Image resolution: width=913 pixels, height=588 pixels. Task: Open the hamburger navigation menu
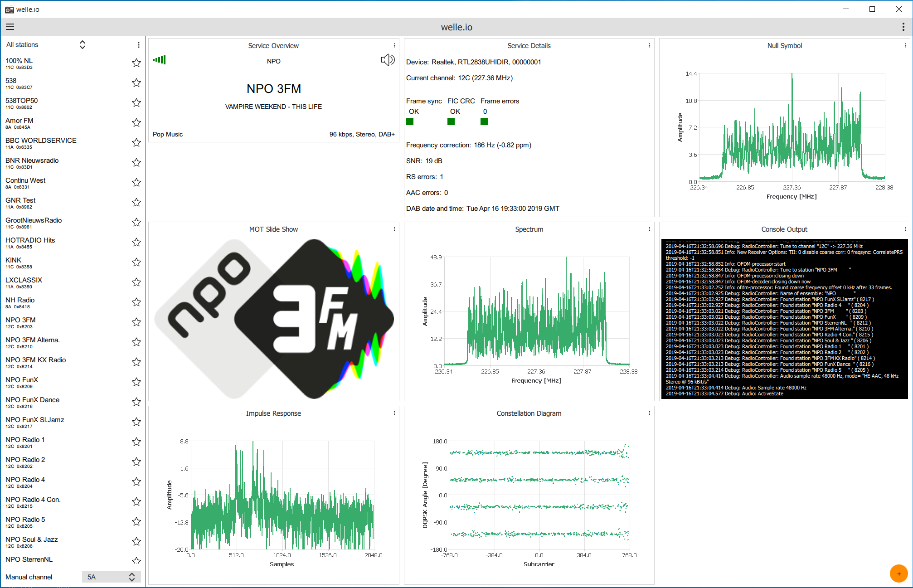(10, 27)
